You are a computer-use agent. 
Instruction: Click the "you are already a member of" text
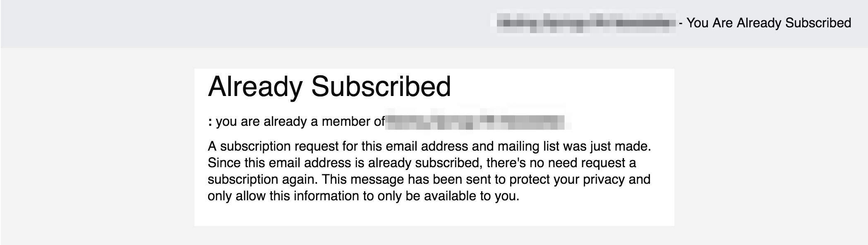point(300,122)
